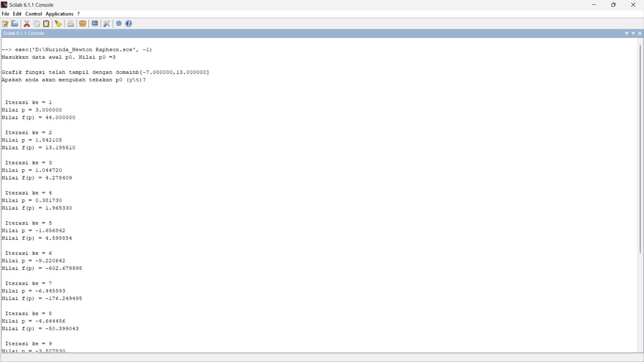This screenshot has width=644, height=362.
Task: Cut selection with the scissors icon
Action: pos(27,24)
